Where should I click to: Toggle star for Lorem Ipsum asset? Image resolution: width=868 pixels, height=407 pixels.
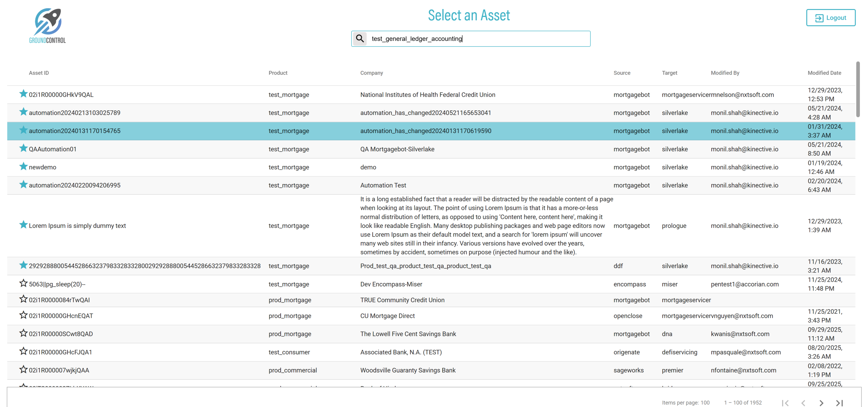click(x=23, y=225)
